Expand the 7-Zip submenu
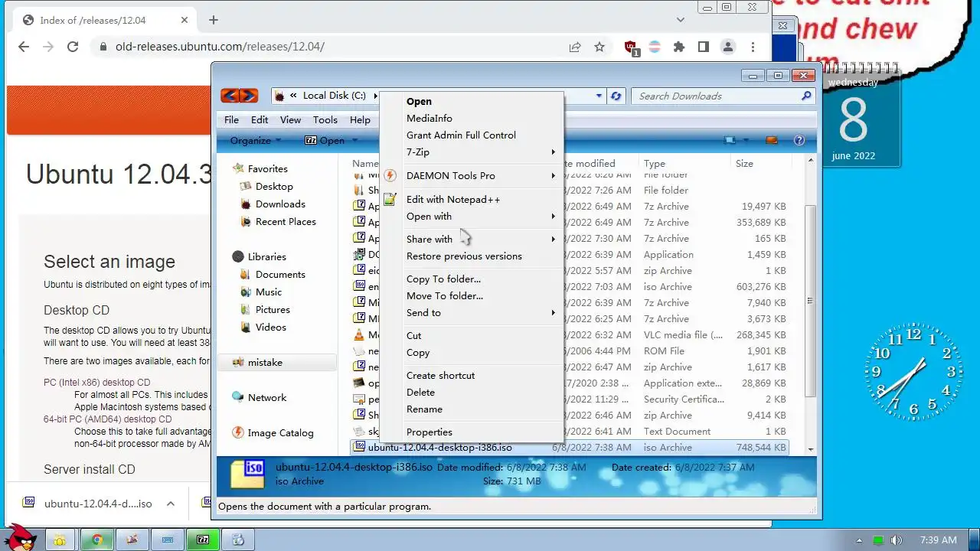Viewport: 980px width, 551px height. click(x=472, y=152)
